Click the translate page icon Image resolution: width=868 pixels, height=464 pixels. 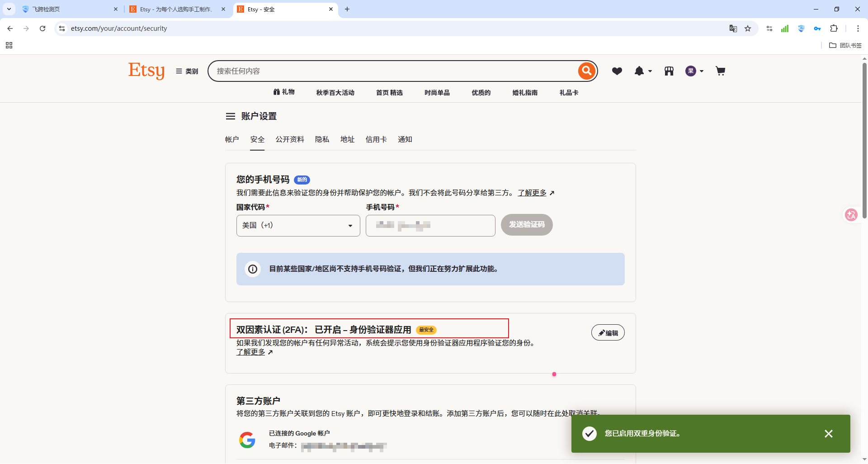[x=733, y=28]
